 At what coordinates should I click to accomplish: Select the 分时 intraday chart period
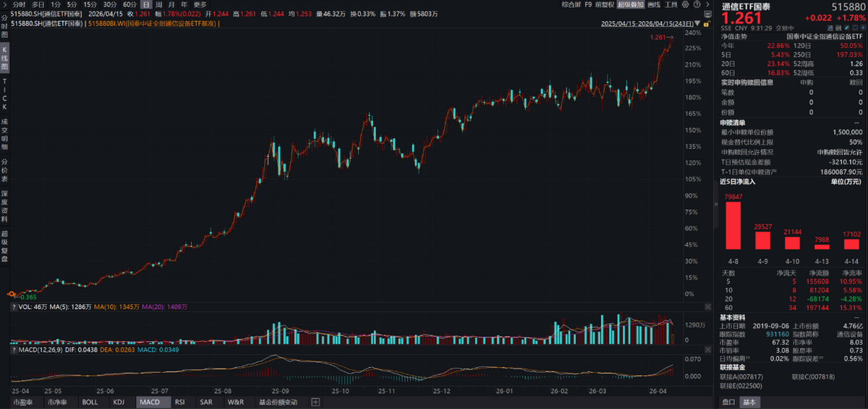(x=19, y=4)
